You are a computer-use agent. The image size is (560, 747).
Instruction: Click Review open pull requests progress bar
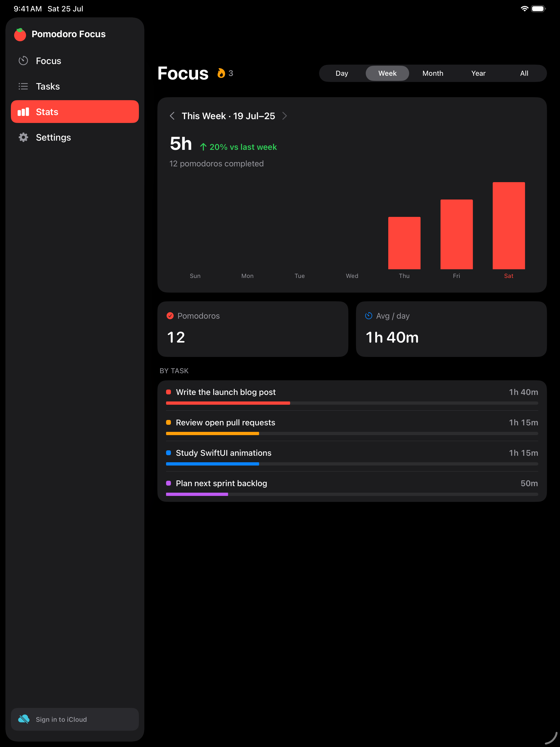[352, 433]
